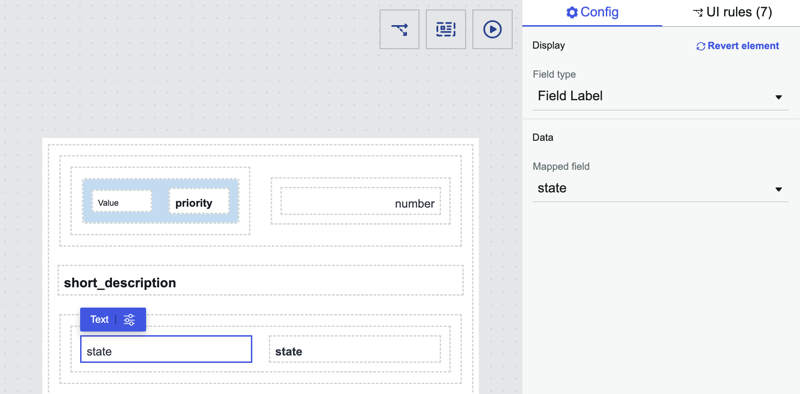The width and height of the screenshot is (800, 394).
Task: Open the Field type dropdown
Action: 660,96
